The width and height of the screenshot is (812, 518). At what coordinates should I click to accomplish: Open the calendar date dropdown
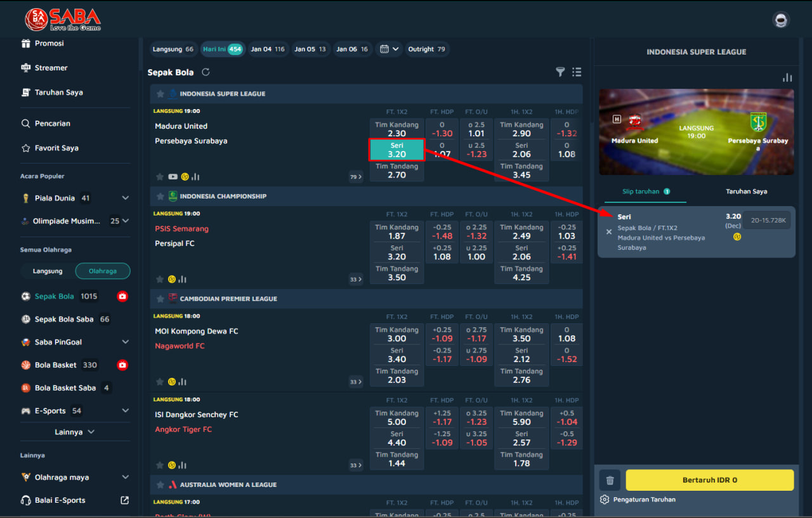coord(389,49)
